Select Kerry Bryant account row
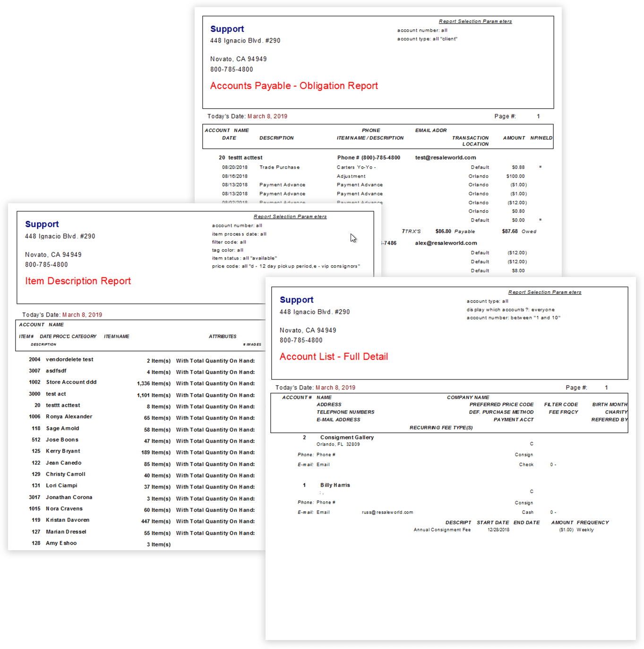Viewport: 644px width, 649px height. [x=56, y=451]
